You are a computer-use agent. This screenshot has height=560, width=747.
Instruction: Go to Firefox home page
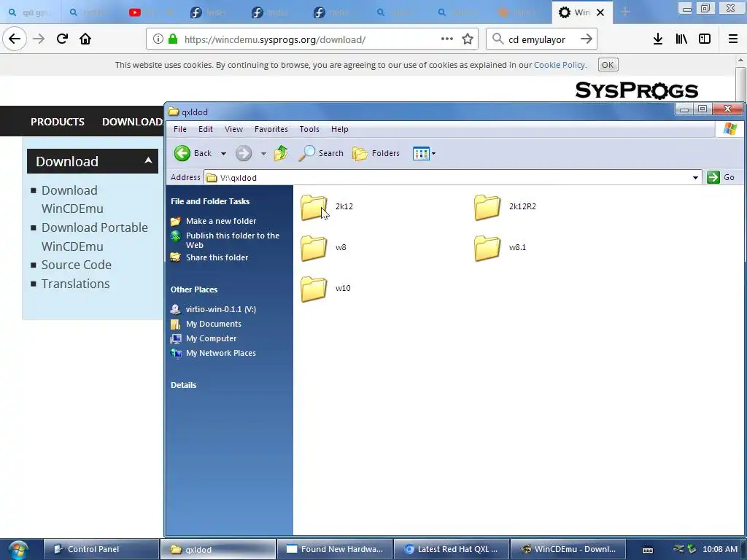pos(85,39)
